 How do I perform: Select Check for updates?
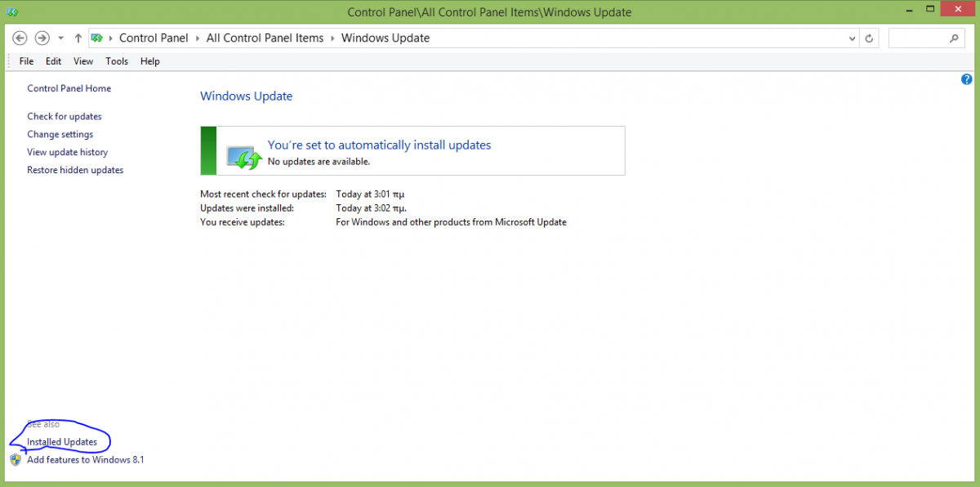(x=65, y=116)
